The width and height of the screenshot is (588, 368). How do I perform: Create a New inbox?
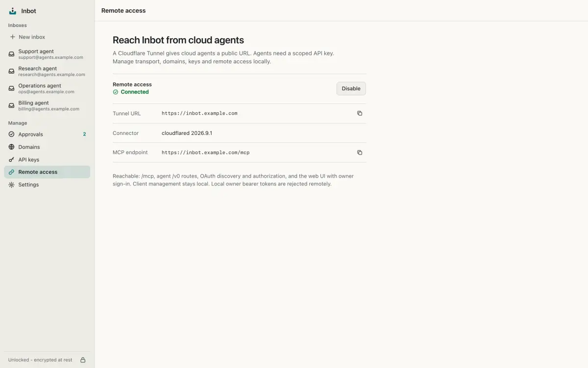coord(47,37)
